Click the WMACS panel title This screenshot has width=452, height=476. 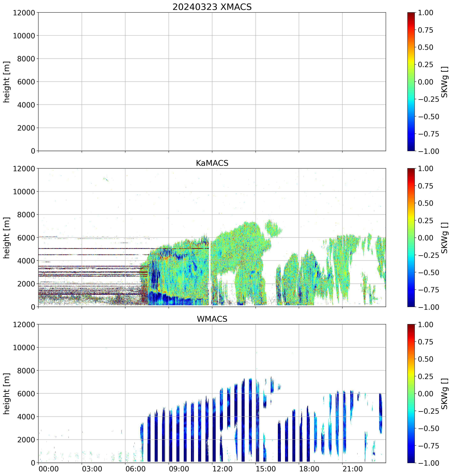pyautogui.click(x=212, y=319)
